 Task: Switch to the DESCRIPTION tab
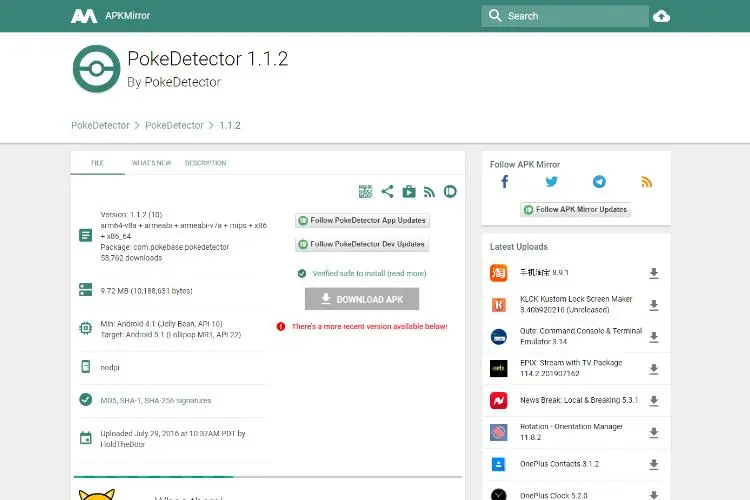206,163
